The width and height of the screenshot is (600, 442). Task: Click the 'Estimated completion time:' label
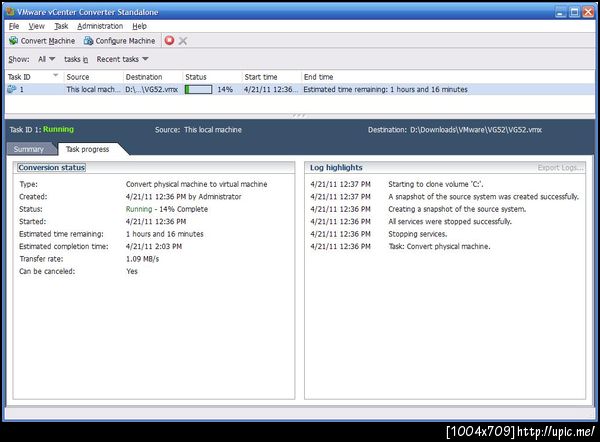coord(64,246)
